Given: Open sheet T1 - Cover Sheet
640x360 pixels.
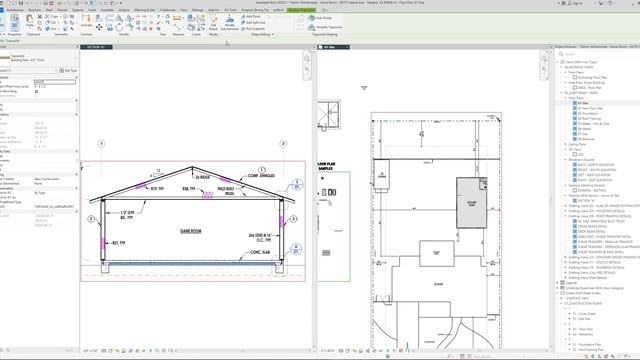Looking at the screenshot, I should (x=584, y=313).
